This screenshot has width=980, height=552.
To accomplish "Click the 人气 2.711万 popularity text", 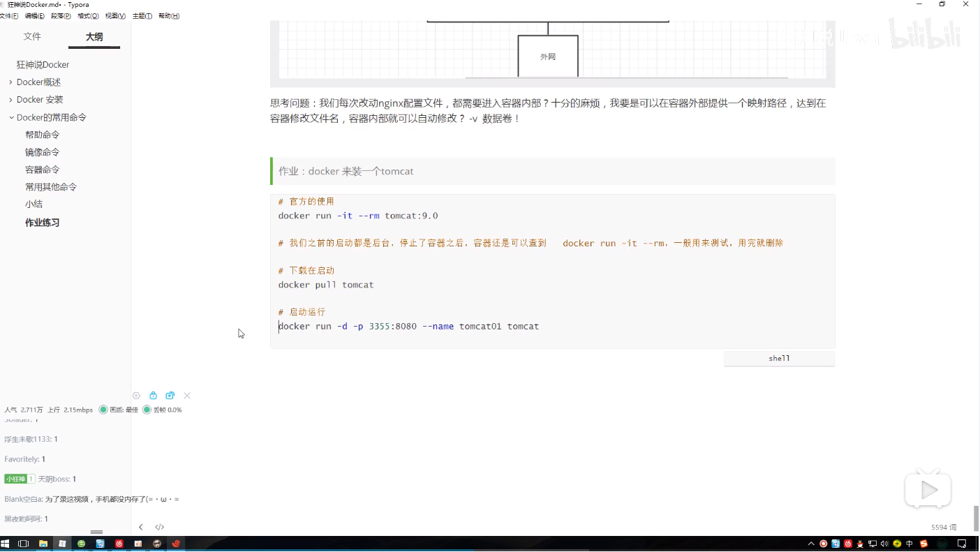I will [x=24, y=410].
